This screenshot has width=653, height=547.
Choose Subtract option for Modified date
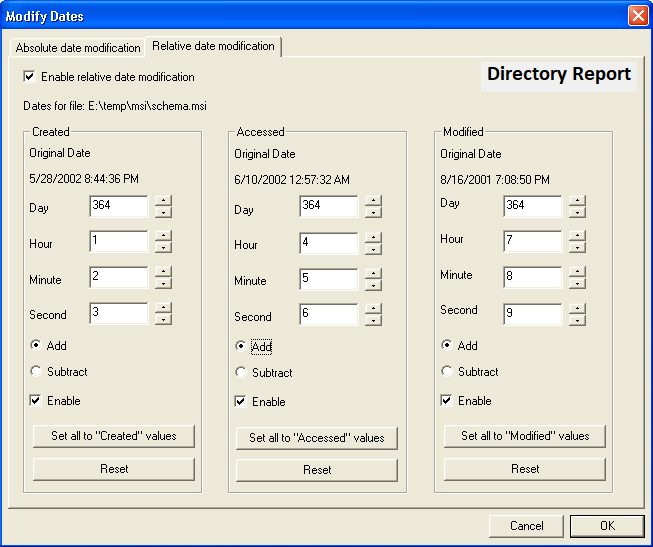[447, 372]
